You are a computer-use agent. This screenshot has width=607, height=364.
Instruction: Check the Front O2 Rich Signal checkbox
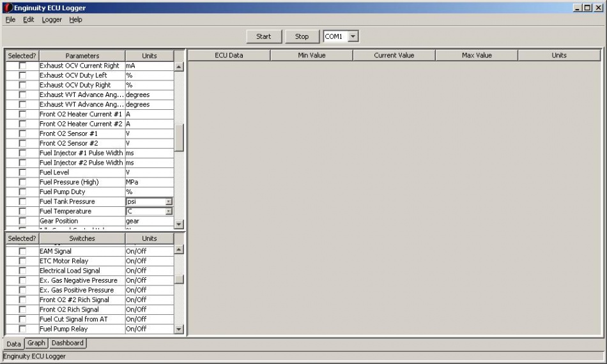click(x=22, y=310)
